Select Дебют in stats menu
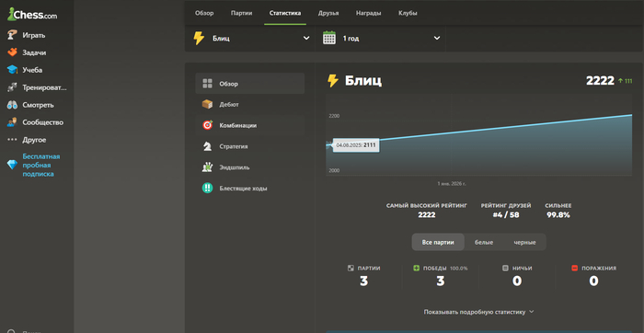This screenshot has height=333, width=644. tap(250, 104)
